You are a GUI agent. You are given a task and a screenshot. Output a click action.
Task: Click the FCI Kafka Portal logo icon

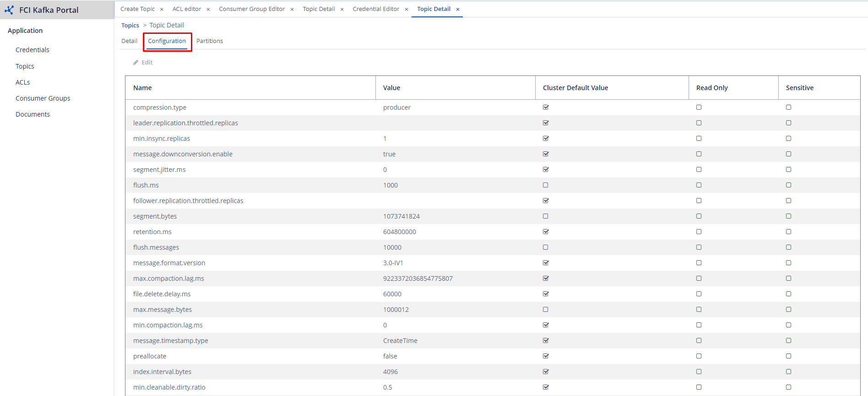pyautogui.click(x=9, y=10)
